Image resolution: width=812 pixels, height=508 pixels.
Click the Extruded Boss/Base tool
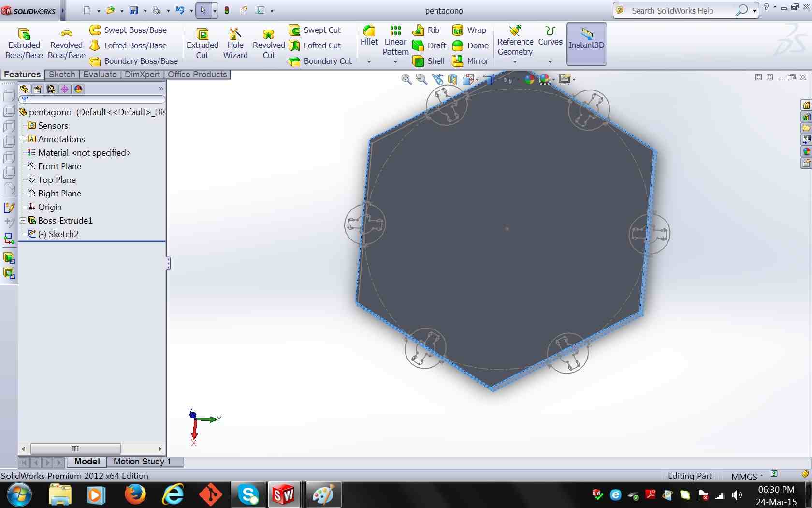(x=24, y=44)
